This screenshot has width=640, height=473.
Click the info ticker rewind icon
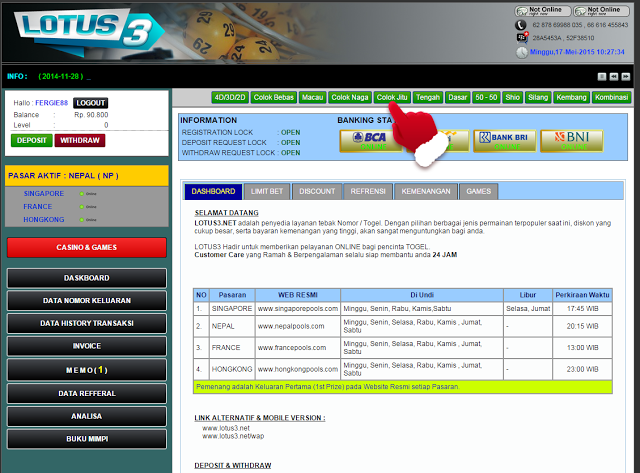click(x=613, y=76)
